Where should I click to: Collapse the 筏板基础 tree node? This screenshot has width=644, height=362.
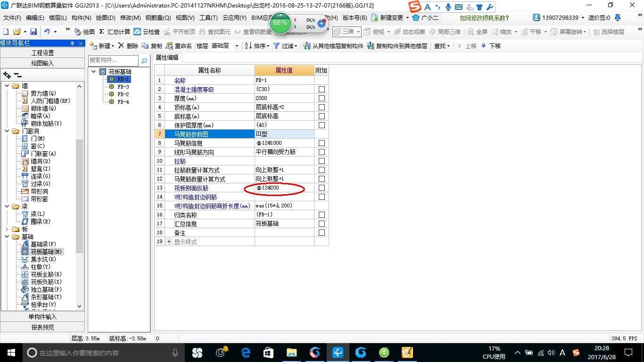coord(94,72)
